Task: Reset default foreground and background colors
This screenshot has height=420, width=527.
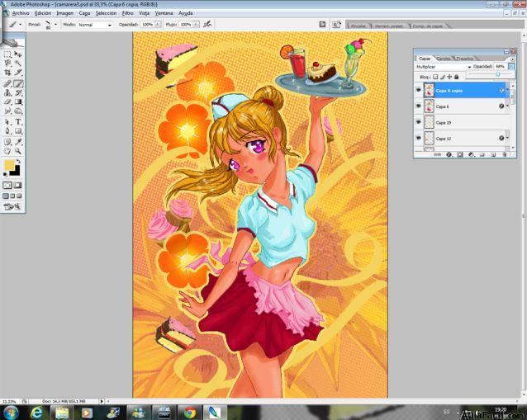Action: tap(5, 175)
